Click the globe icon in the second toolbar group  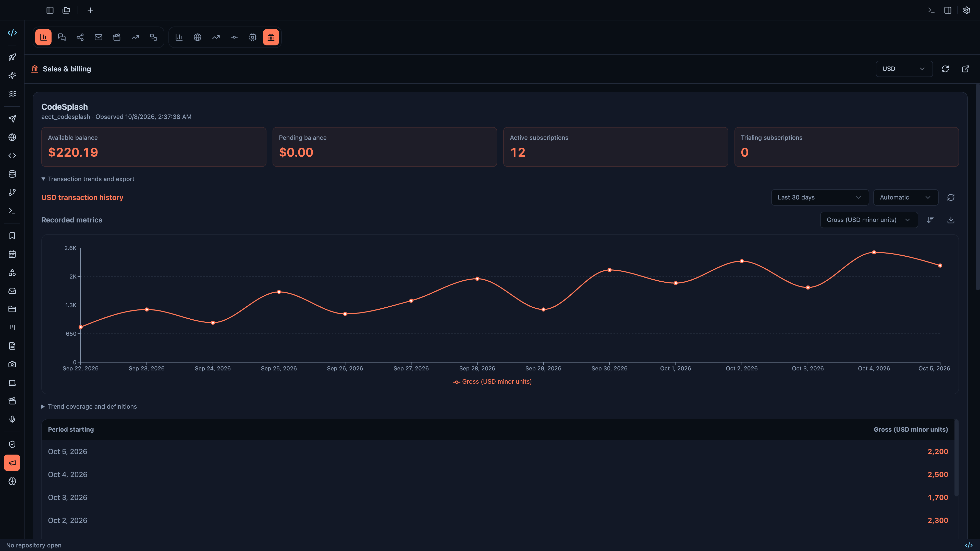[x=198, y=37]
